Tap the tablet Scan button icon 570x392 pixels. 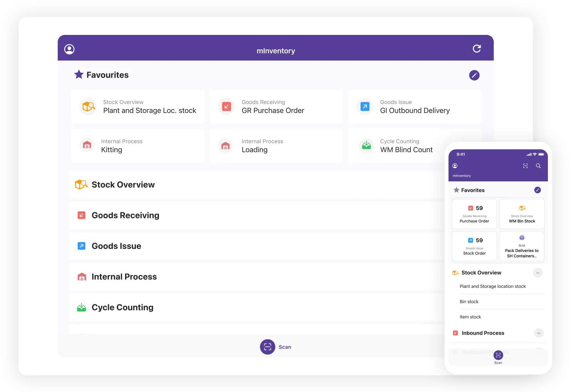[268, 347]
